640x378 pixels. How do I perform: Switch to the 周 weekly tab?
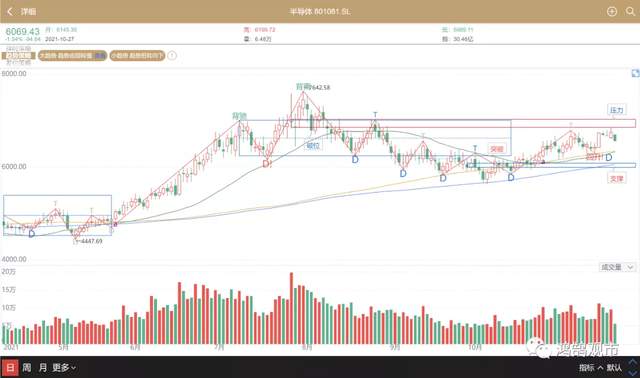[x=27, y=367]
